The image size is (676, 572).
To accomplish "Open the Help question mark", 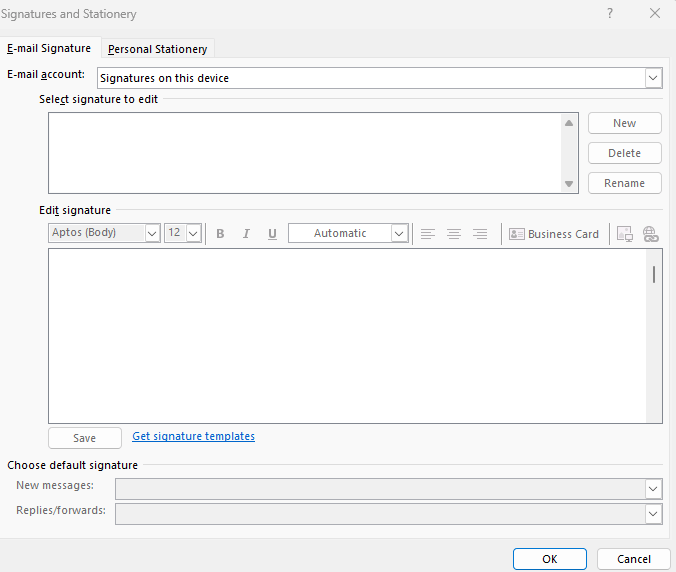I will coord(610,13).
